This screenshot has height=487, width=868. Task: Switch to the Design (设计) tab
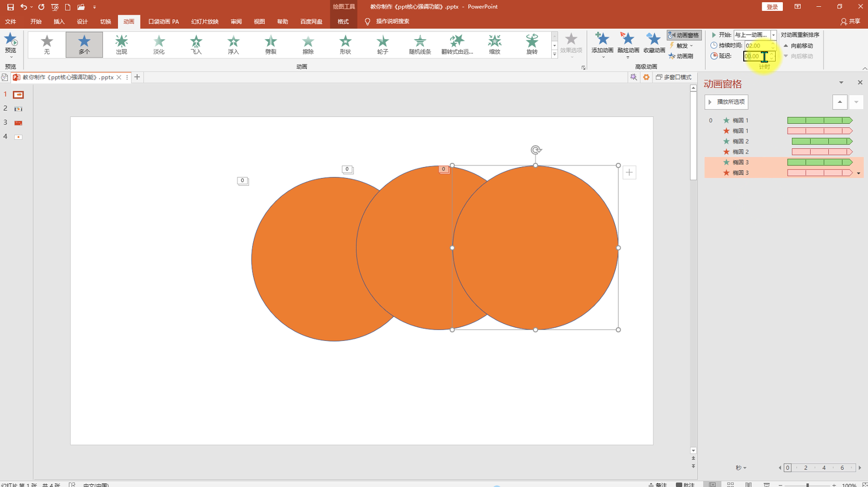(x=82, y=21)
